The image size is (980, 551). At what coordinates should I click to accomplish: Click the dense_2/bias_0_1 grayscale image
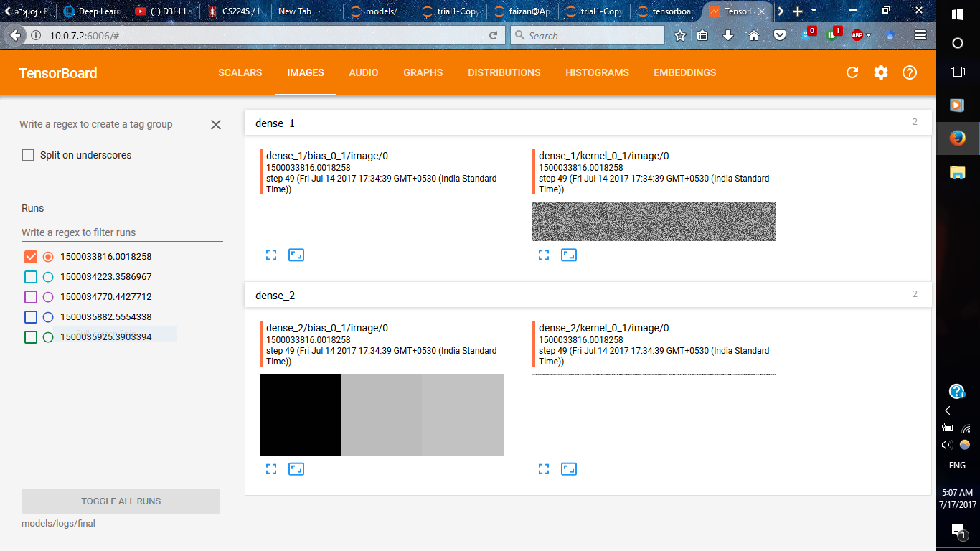tap(382, 415)
